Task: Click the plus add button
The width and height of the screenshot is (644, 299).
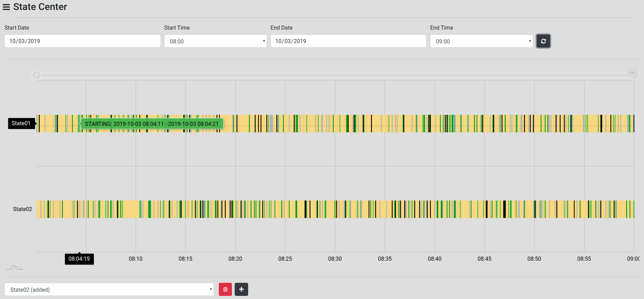Action: click(241, 289)
